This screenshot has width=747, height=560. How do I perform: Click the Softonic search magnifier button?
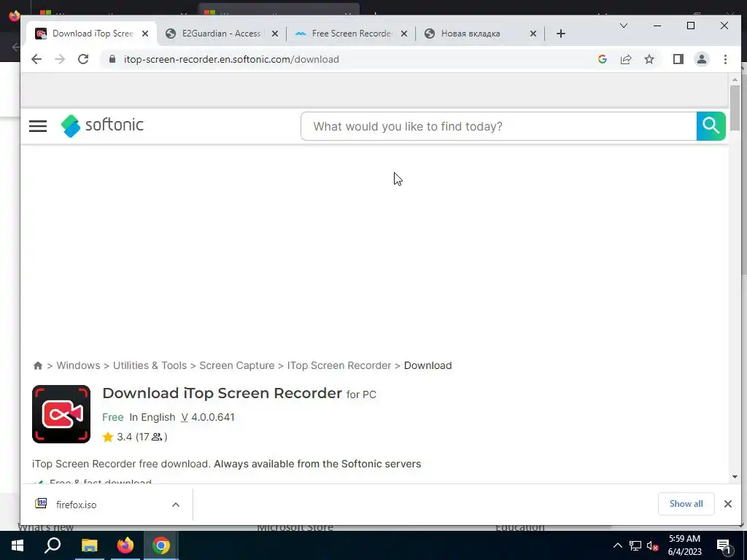tap(711, 126)
